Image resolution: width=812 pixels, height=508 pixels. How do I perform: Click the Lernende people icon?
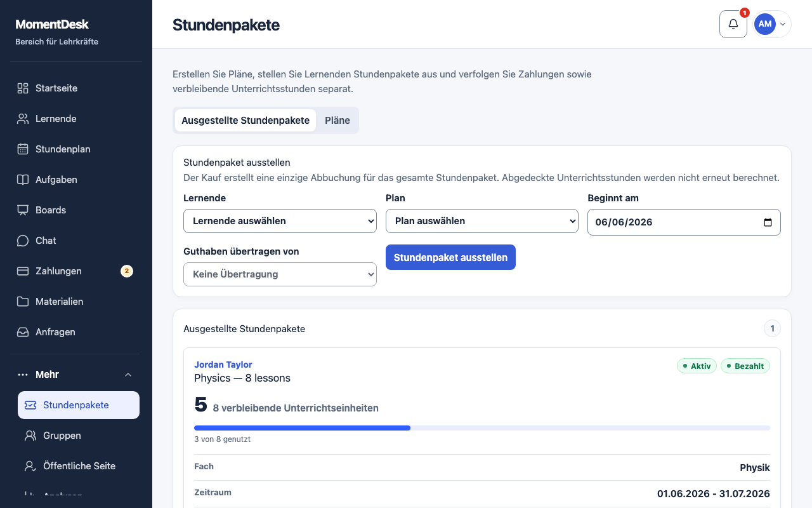click(23, 119)
